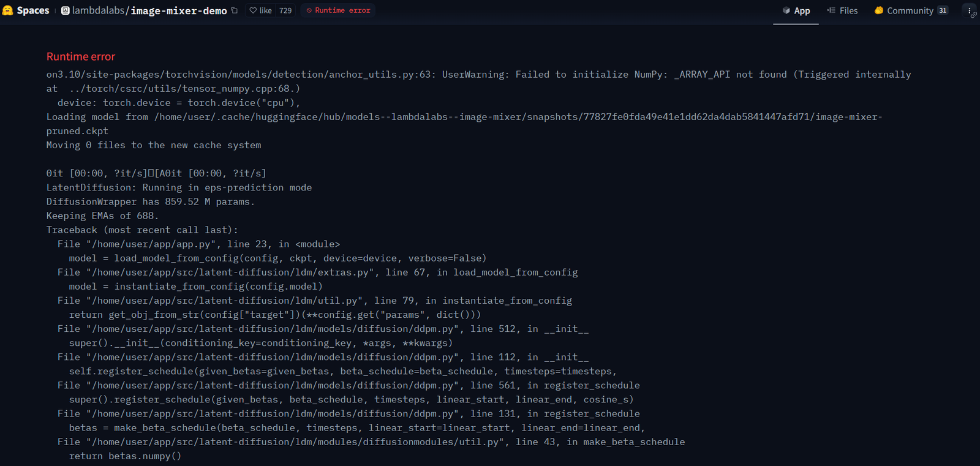Open the three-dot more options menu
Image resolution: width=980 pixels, height=466 pixels.
click(x=969, y=10)
